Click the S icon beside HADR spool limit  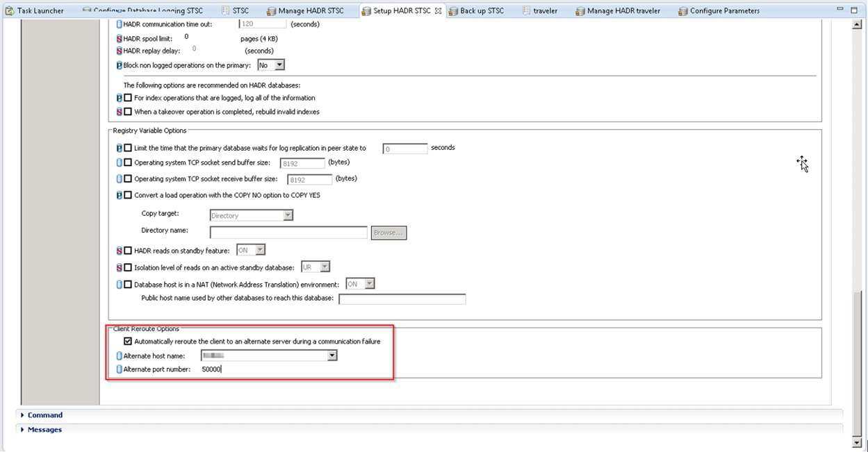pyautogui.click(x=119, y=38)
